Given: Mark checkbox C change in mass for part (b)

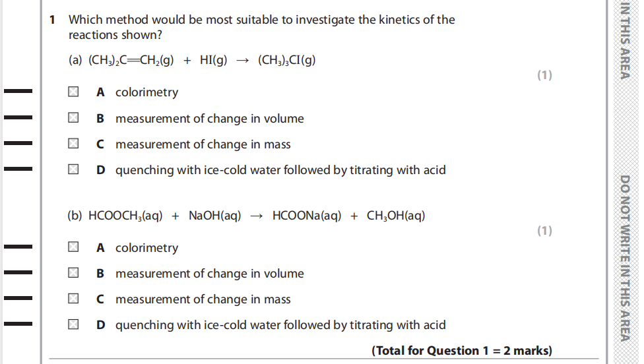Looking at the screenshot, I should (x=75, y=299).
